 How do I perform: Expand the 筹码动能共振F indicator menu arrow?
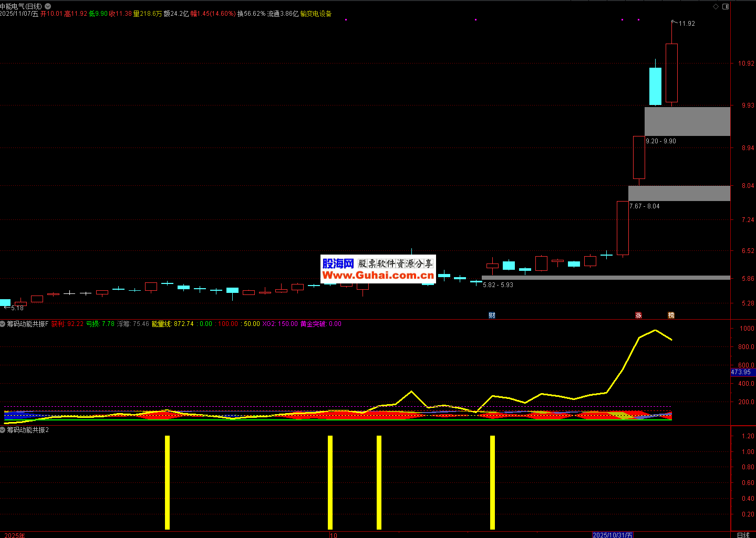click(3, 324)
